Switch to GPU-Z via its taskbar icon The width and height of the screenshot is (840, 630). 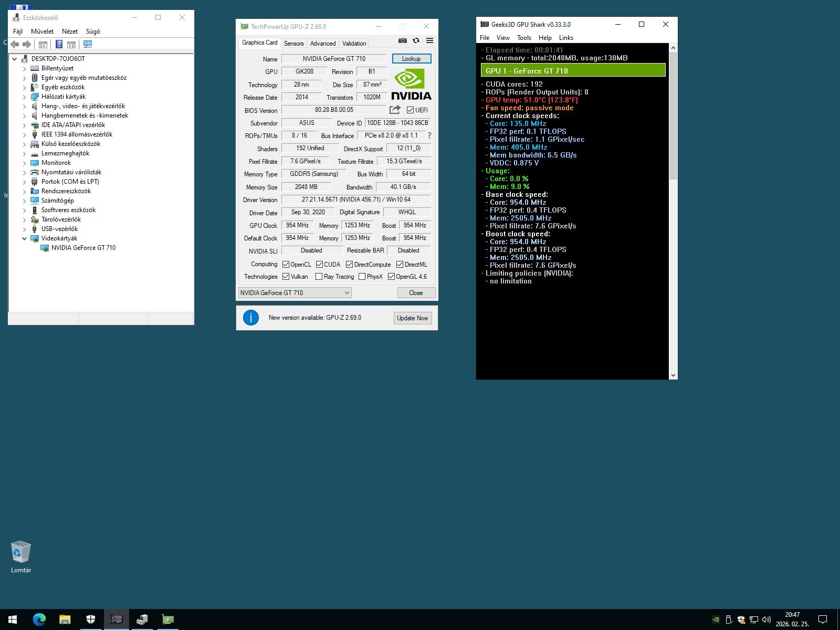(x=167, y=619)
